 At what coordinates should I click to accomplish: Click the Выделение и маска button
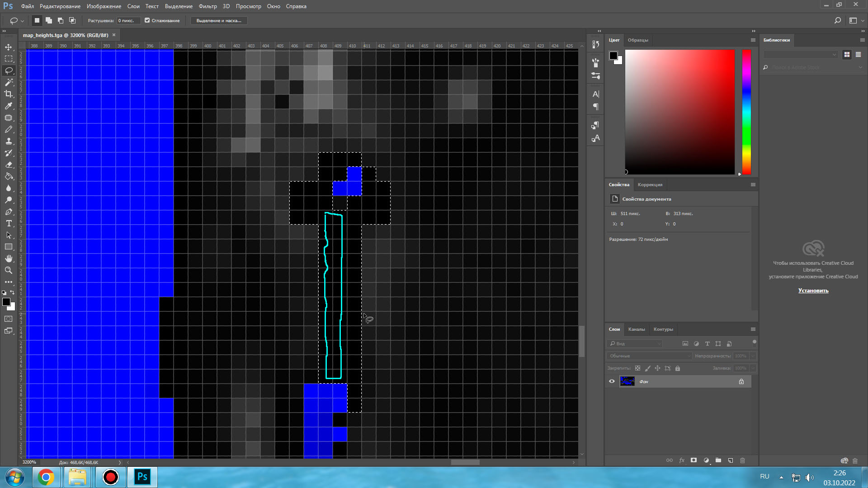(x=219, y=21)
